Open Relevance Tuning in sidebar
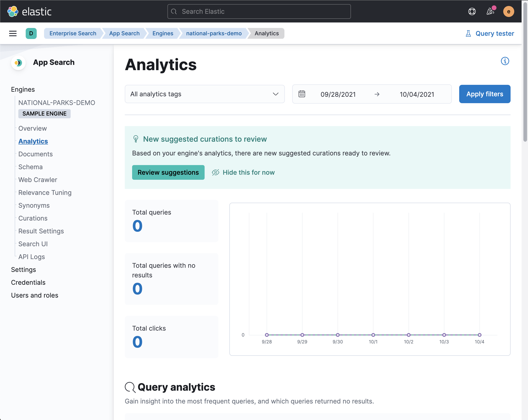The height and width of the screenshot is (420, 528). (x=45, y=193)
